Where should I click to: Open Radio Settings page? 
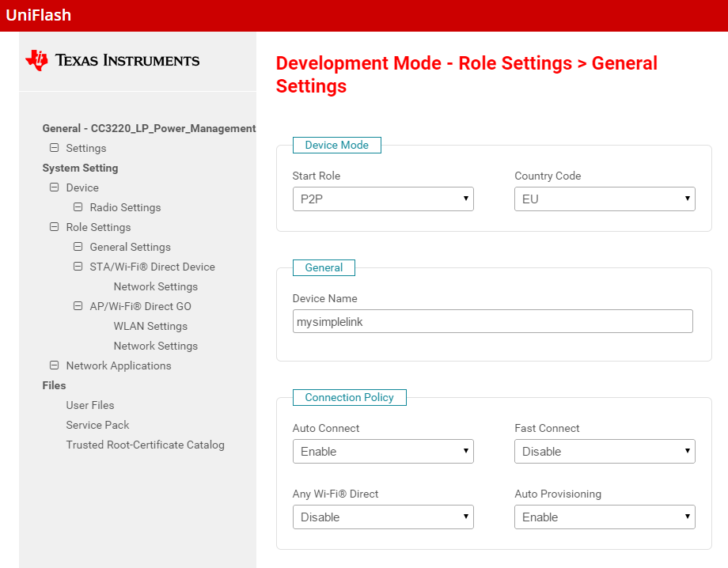tap(125, 207)
